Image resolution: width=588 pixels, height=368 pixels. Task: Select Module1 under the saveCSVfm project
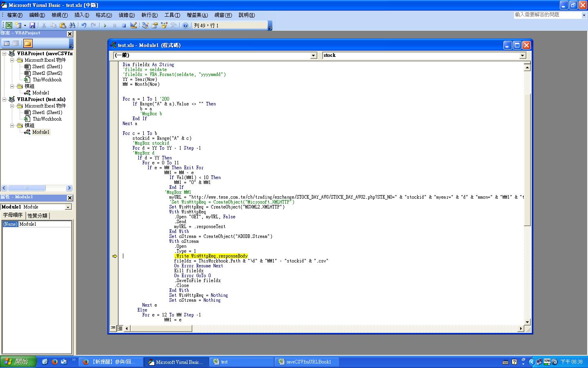40,93
